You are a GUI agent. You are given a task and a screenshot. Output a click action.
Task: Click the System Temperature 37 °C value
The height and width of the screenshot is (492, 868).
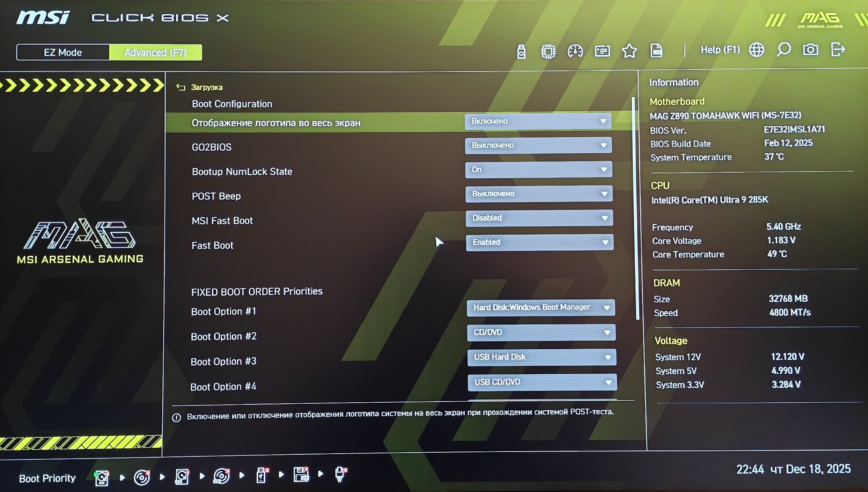774,157
